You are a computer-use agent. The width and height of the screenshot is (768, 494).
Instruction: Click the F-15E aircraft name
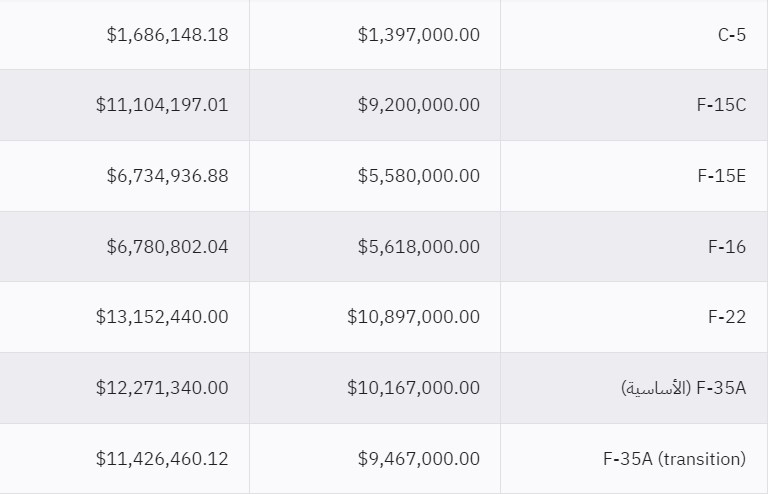[x=721, y=175]
